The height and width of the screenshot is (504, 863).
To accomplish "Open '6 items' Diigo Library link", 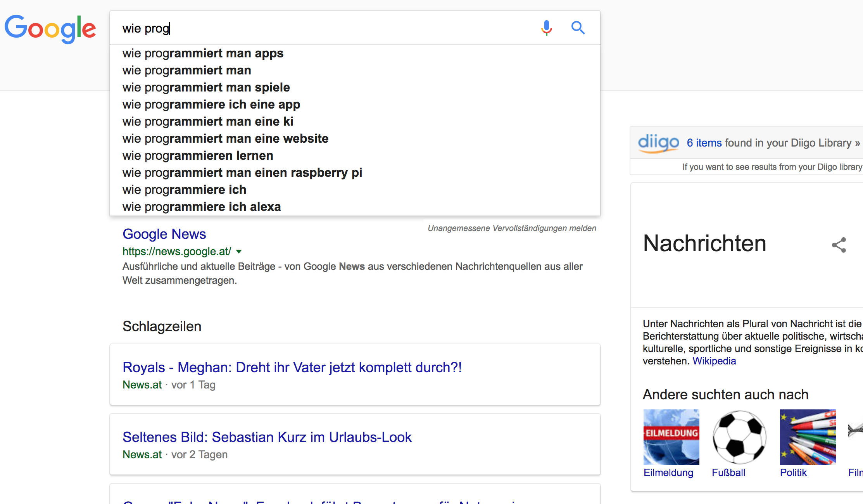I will pos(704,143).
